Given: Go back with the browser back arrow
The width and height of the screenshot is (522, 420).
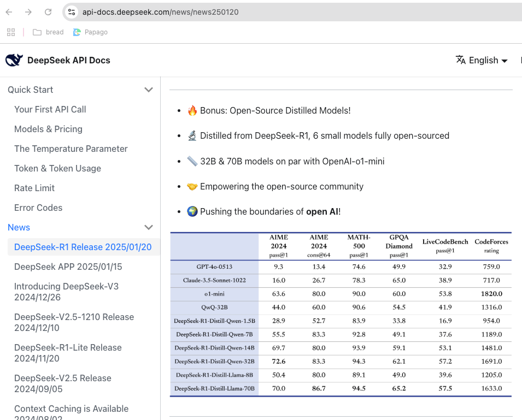Looking at the screenshot, I should coord(9,12).
